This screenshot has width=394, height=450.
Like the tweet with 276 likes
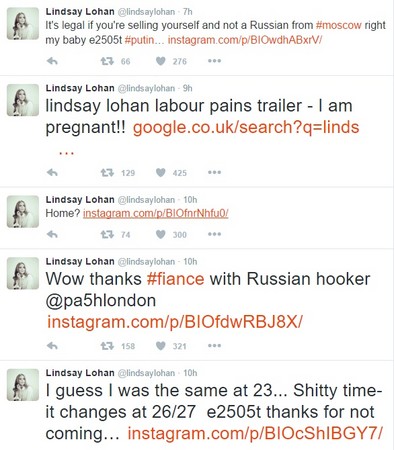[161, 61]
